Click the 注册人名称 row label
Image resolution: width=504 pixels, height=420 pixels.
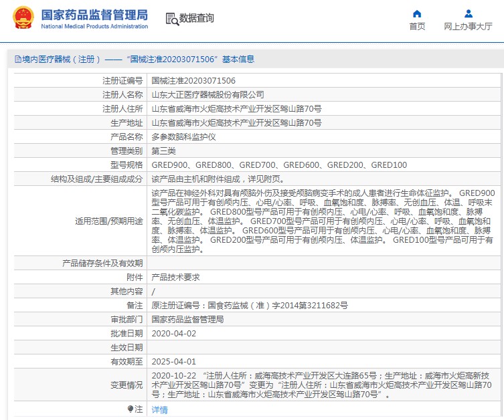coord(122,95)
